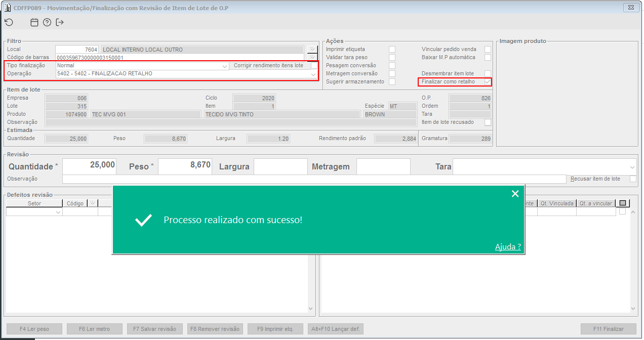
Task: Toggle Baixar M.P automática checkbox
Action: (488, 57)
